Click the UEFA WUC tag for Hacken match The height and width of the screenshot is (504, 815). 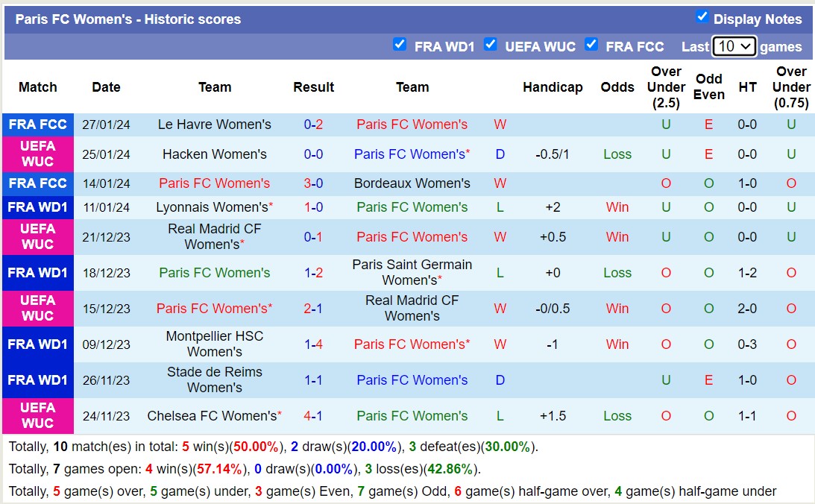coord(38,154)
